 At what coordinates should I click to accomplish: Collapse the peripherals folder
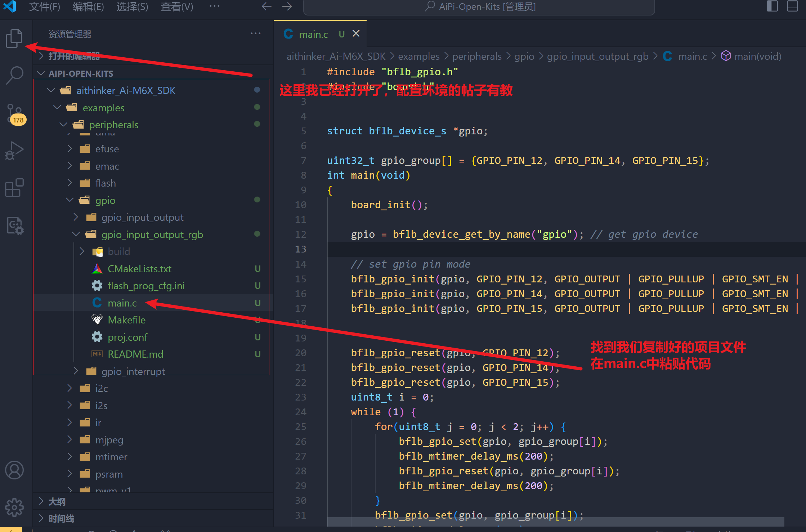click(153, 125)
